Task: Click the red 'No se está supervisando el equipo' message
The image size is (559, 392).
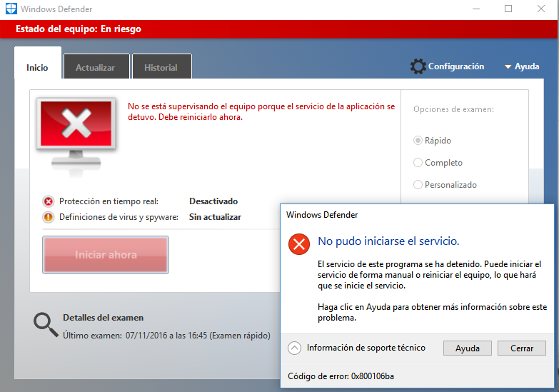Action: [x=261, y=111]
